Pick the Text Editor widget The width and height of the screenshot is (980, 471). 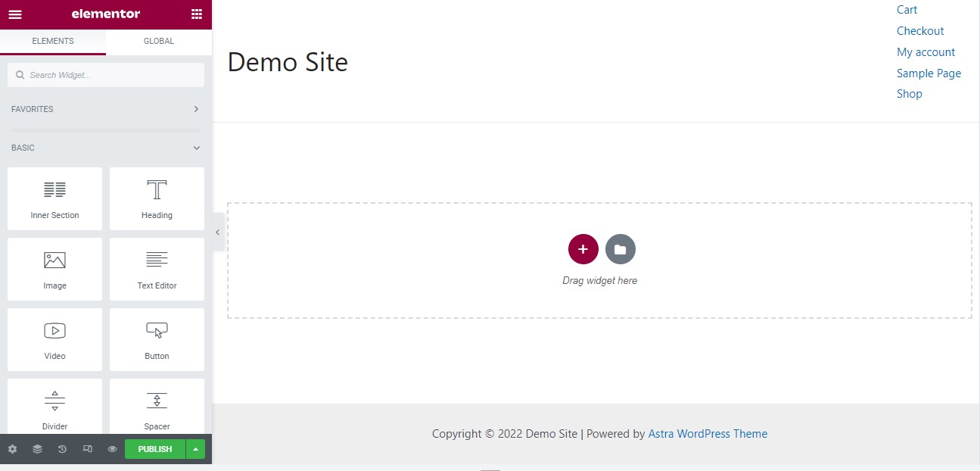pyautogui.click(x=157, y=269)
